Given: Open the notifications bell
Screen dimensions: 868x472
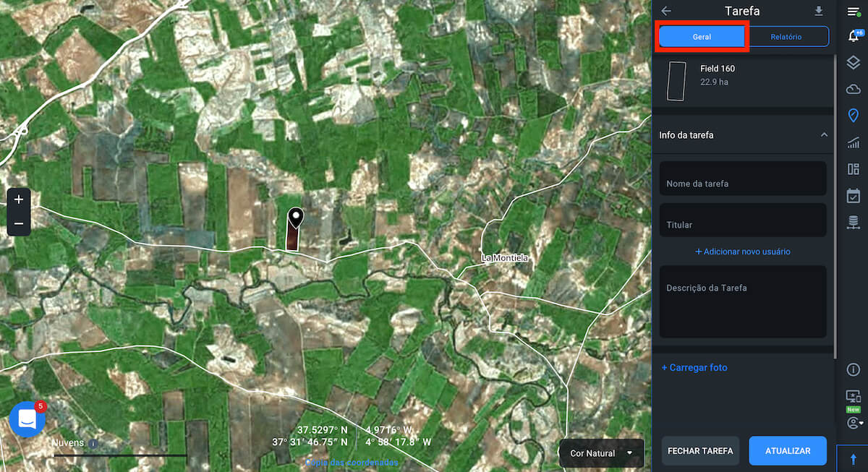Looking at the screenshot, I should click(853, 37).
